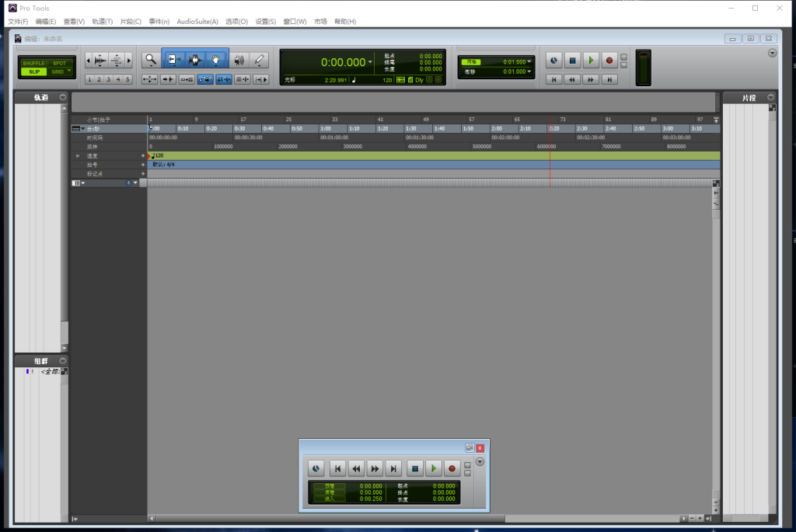Recall zoom preset 3
The image size is (796, 532).
point(109,79)
